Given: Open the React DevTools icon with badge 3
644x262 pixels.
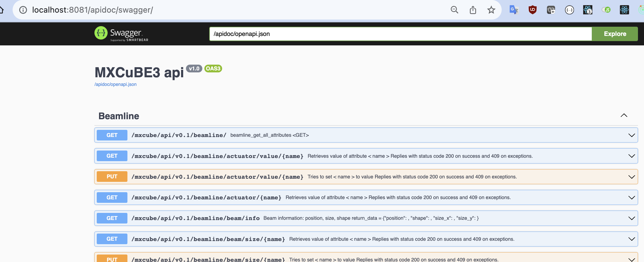Looking at the screenshot, I should click(588, 10).
